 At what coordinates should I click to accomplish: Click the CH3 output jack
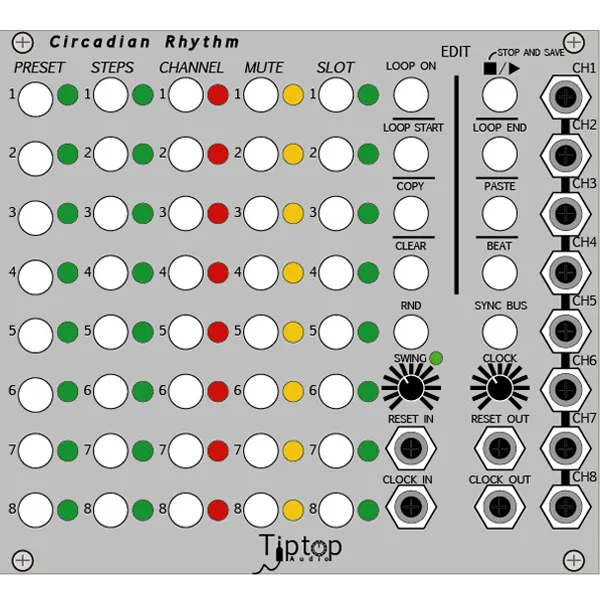[x=566, y=214]
